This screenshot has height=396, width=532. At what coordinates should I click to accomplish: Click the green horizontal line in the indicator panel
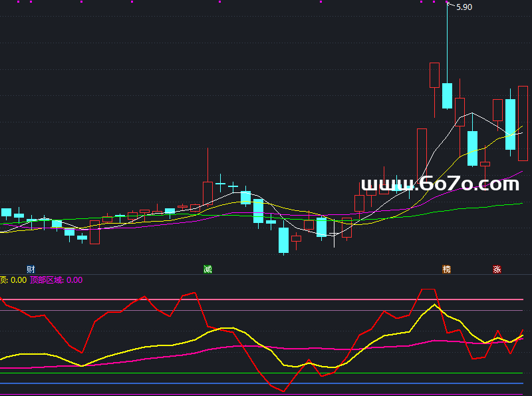(x=266, y=373)
